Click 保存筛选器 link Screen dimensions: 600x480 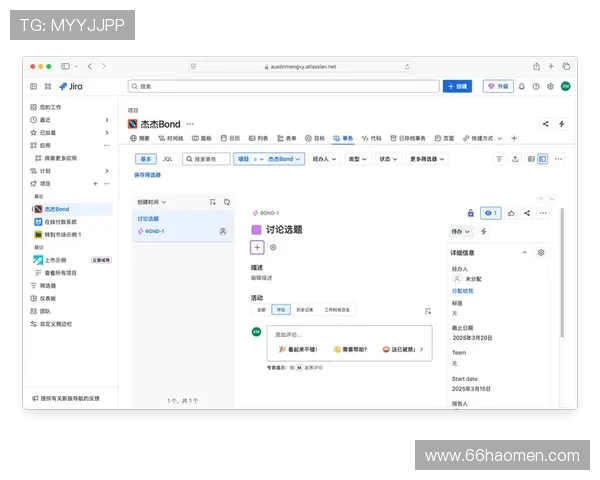[x=147, y=175]
